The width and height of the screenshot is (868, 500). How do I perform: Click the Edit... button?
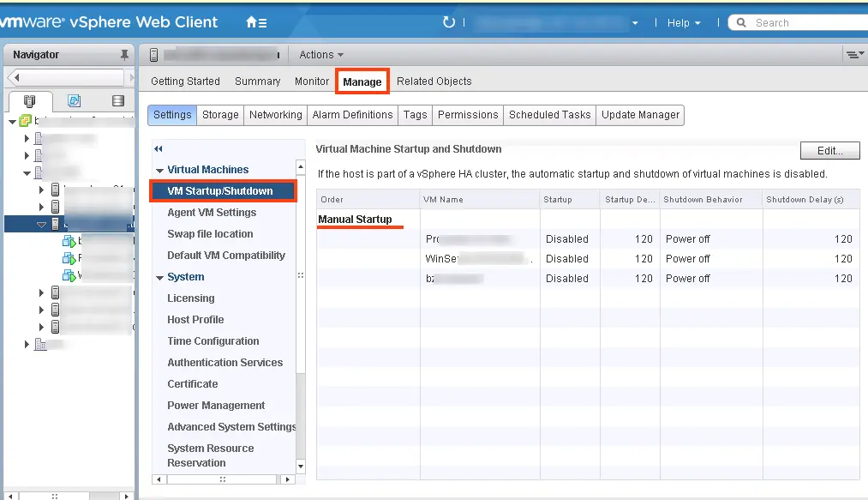829,151
